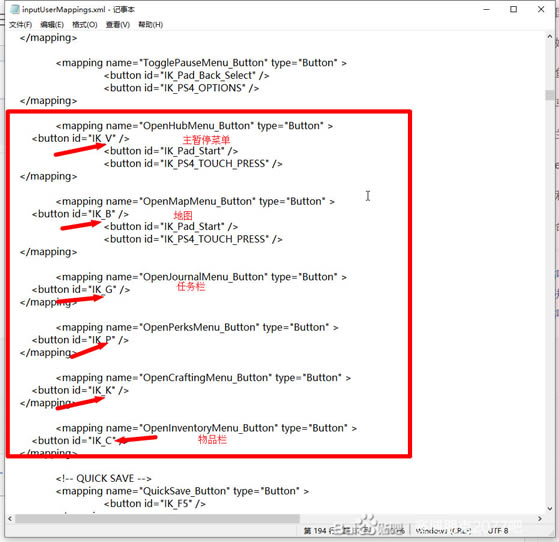Screen dimensions: 559x542
Task: Place cursor on OpenMapMenu_Button mapping line
Action: click(195, 201)
